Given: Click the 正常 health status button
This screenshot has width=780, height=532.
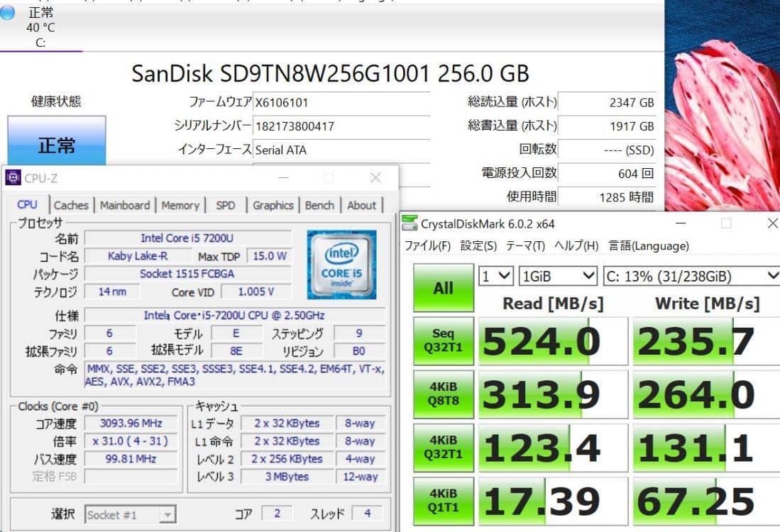Looking at the screenshot, I should (x=57, y=140).
